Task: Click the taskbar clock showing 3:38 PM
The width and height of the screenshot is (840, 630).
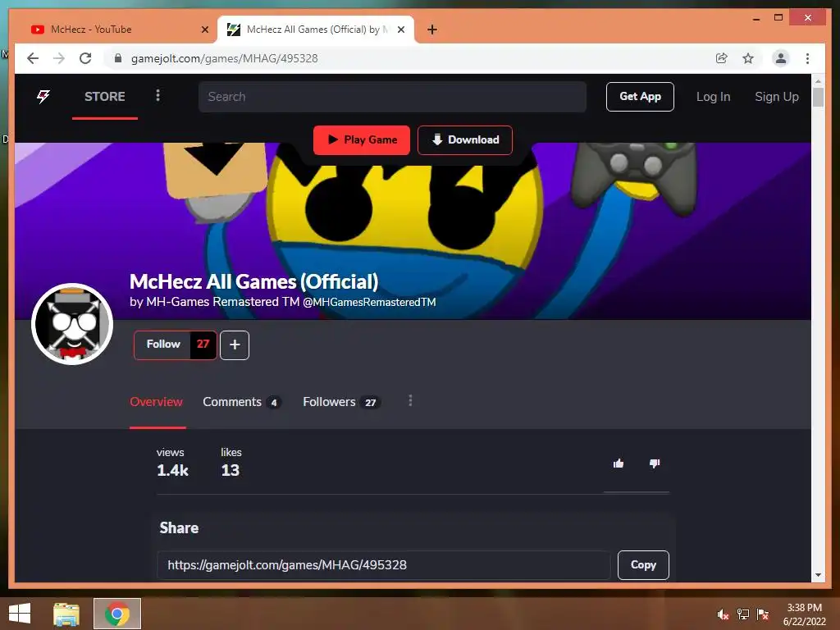Action: coord(804,614)
